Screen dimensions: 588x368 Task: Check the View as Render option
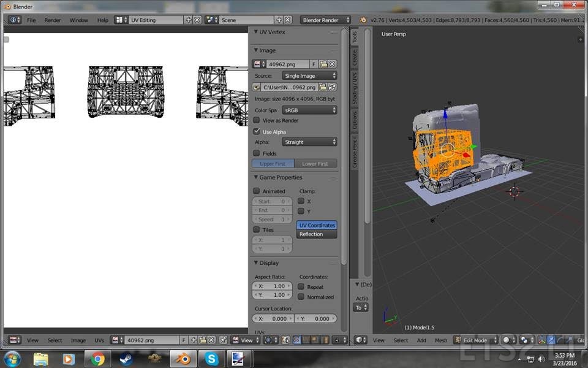256,120
